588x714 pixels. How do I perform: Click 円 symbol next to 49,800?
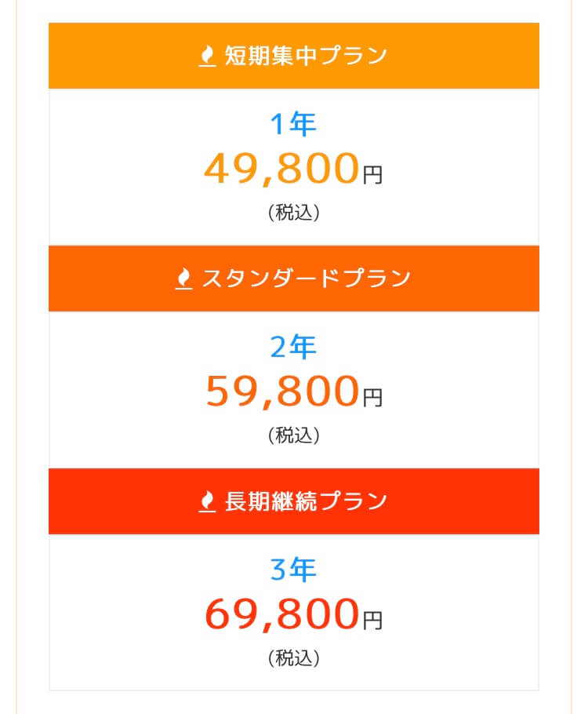(372, 175)
